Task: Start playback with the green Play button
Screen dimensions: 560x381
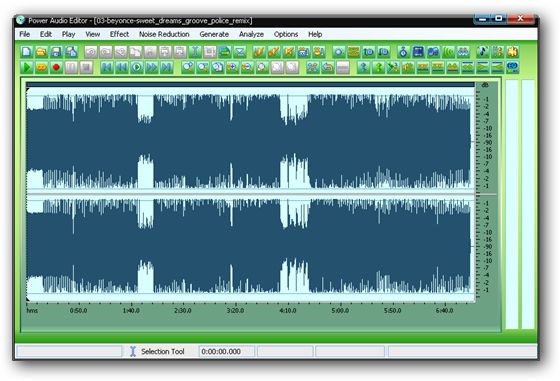Action: tap(26, 67)
